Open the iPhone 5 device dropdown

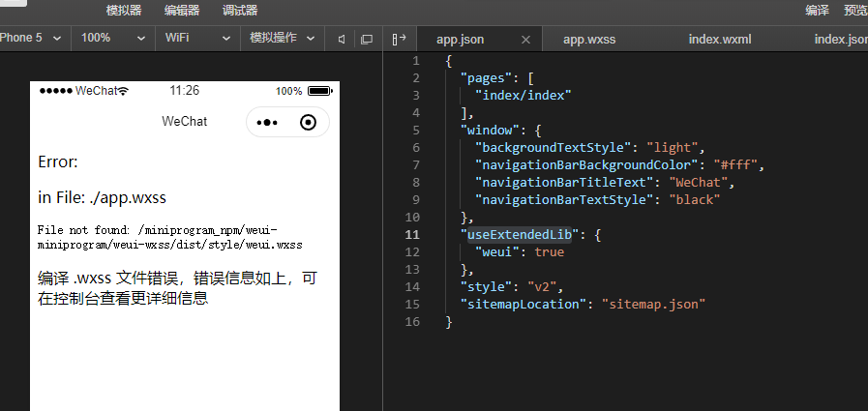click(x=31, y=38)
